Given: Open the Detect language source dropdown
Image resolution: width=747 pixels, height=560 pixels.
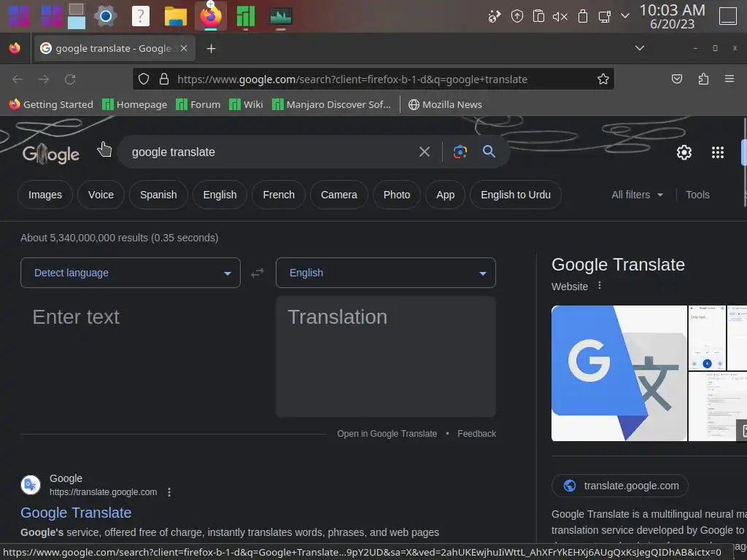Looking at the screenshot, I should pos(131,273).
